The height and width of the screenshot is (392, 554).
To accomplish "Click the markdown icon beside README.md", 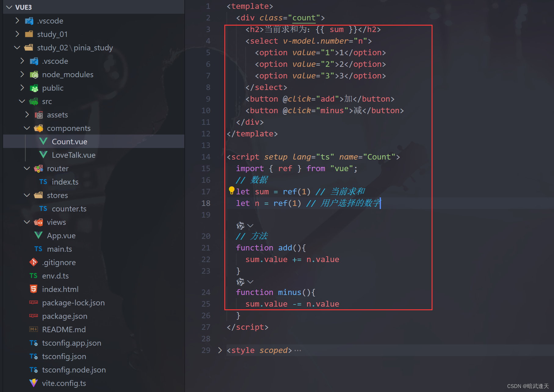I will 34,329.
